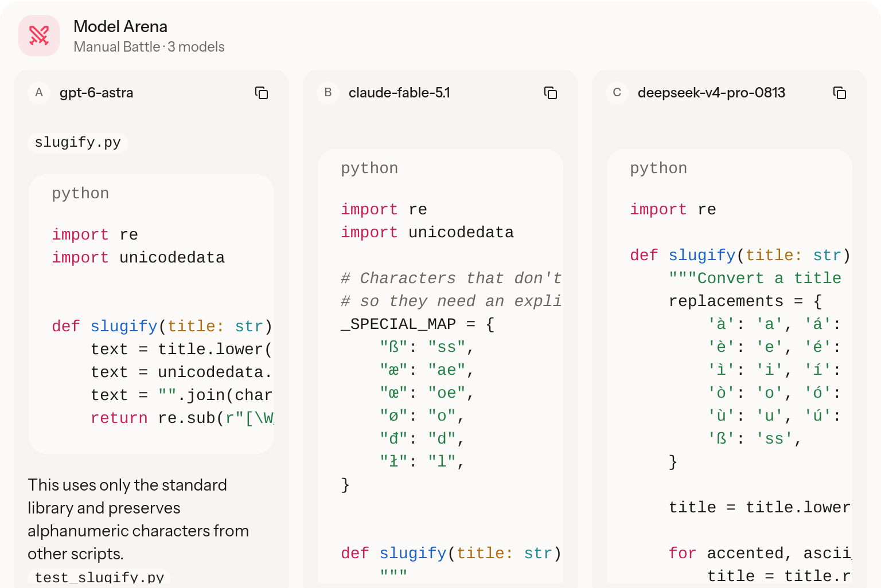Click the '"đ": "d",' mapping line
The image size is (881, 588).
[422, 439]
